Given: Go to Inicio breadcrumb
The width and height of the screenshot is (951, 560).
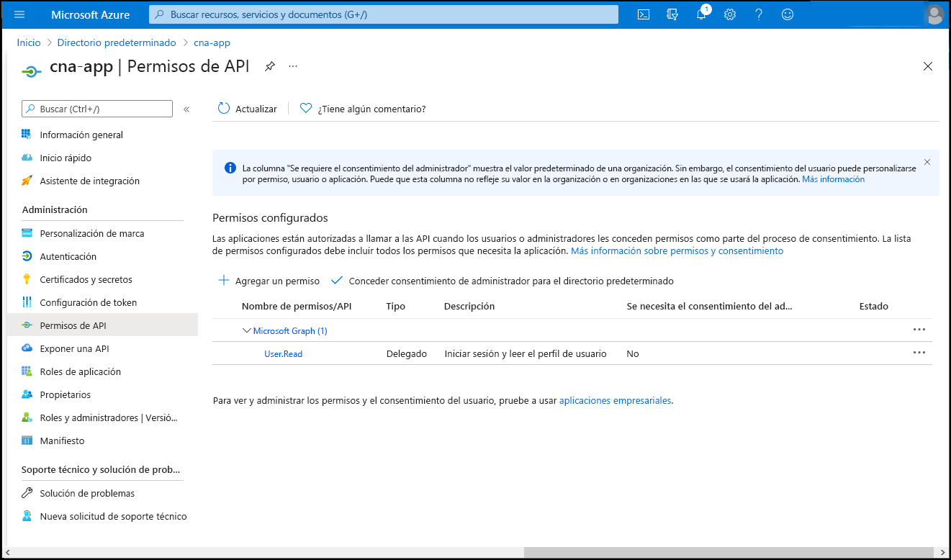Looking at the screenshot, I should (x=29, y=42).
